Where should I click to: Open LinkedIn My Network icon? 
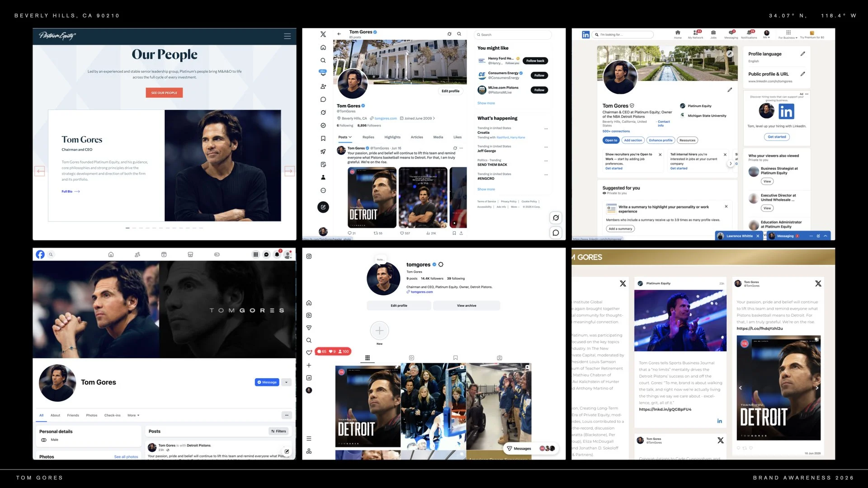pyautogui.click(x=696, y=34)
